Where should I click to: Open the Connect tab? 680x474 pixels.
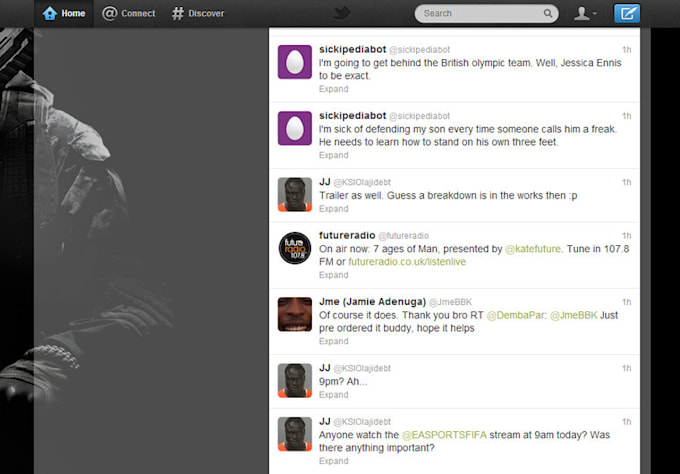[128, 13]
